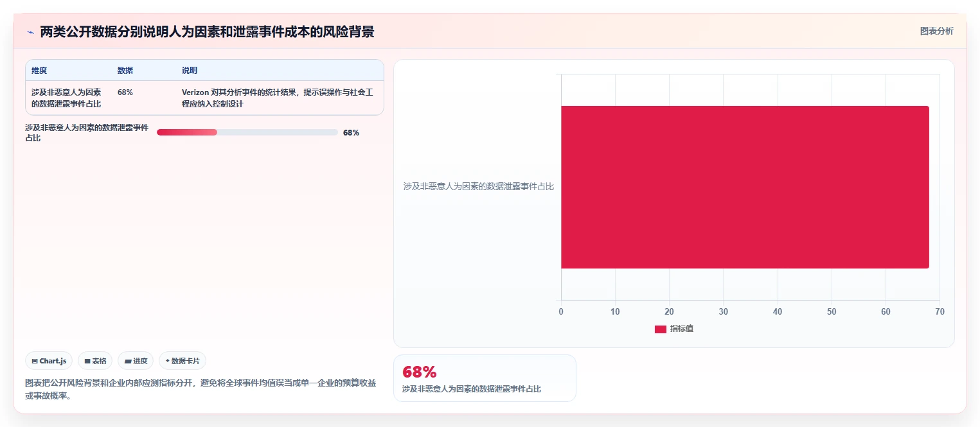Click the Chart.js tag chip

pos(49,361)
